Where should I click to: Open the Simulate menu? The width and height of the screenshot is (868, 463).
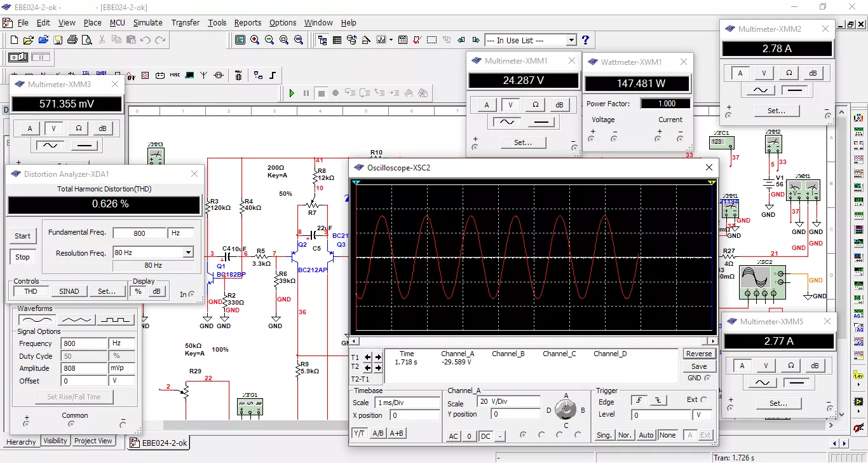tap(147, 22)
